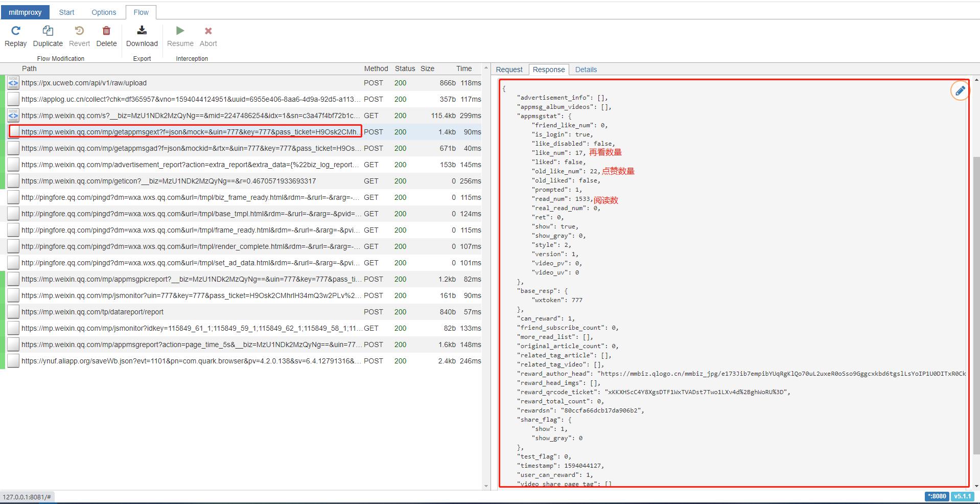Image resolution: width=980 pixels, height=504 pixels.
Task: Click the pencil edit icon in response
Action: [960, 91]
